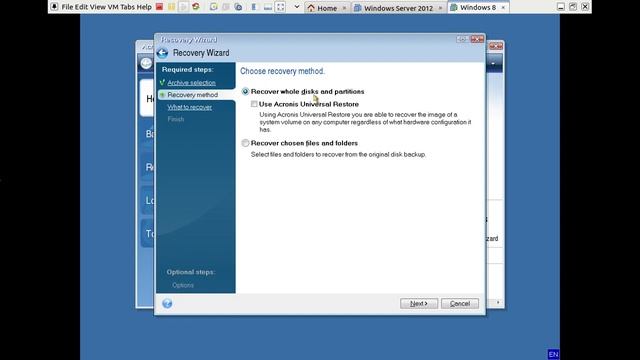Screen dimensions: 640x360
Task: Open the File menu
Action: (67, 7)
